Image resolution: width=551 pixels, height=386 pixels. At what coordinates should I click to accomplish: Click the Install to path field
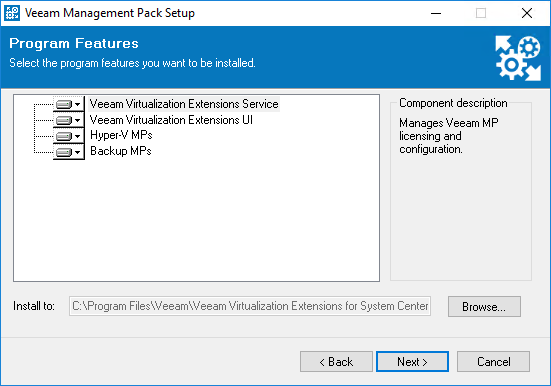click(250, 306)
